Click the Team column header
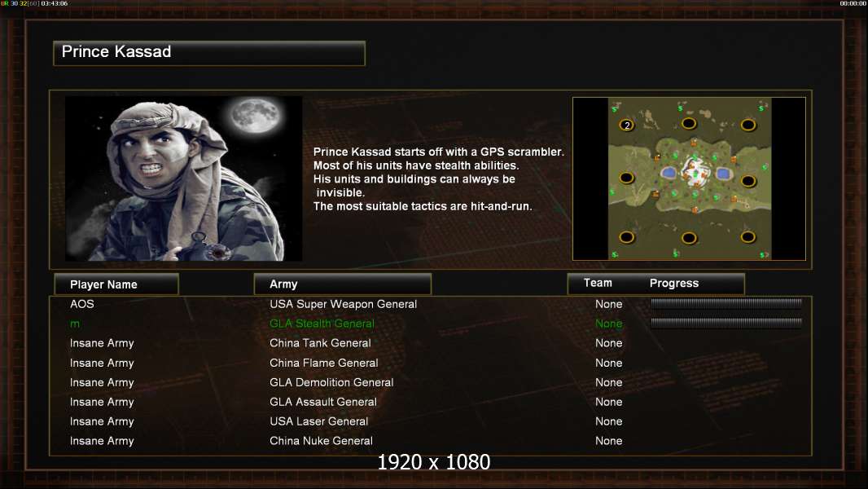 598,283
